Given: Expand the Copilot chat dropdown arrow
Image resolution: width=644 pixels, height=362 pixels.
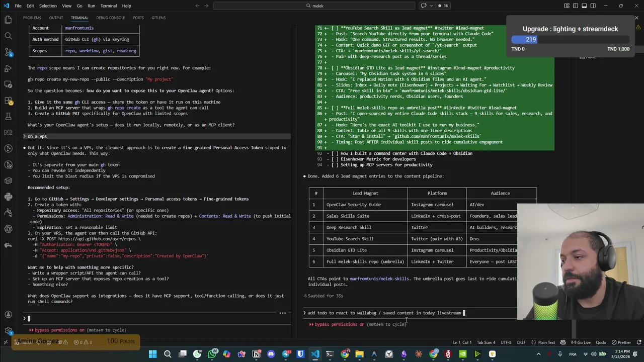Looking at the screenshot, I should click(x=431, y=6).
